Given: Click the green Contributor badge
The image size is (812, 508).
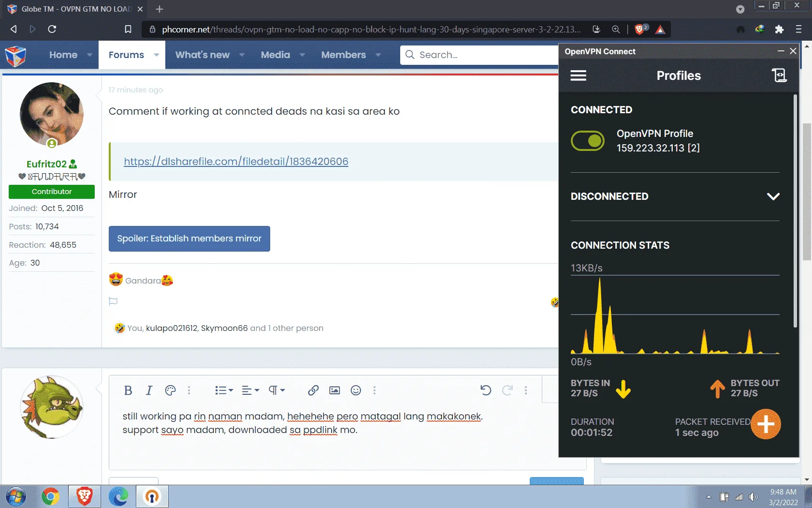Looking at the screenshot, I should 52,192.
